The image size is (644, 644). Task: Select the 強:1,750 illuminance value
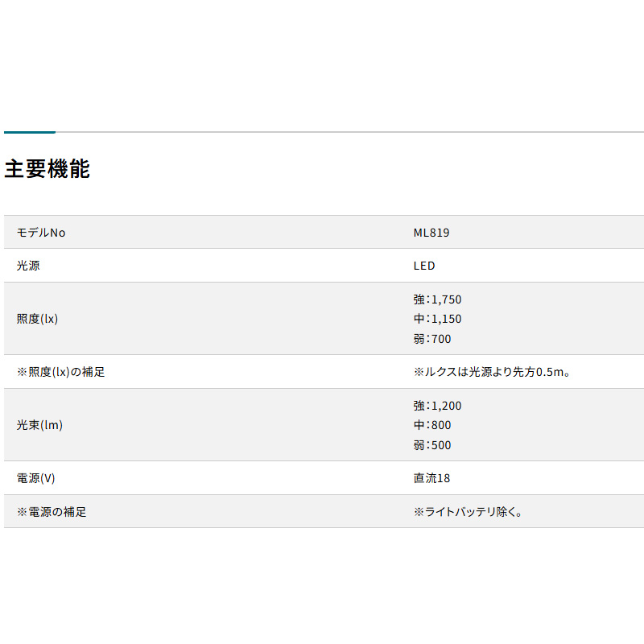click(437, 299)
